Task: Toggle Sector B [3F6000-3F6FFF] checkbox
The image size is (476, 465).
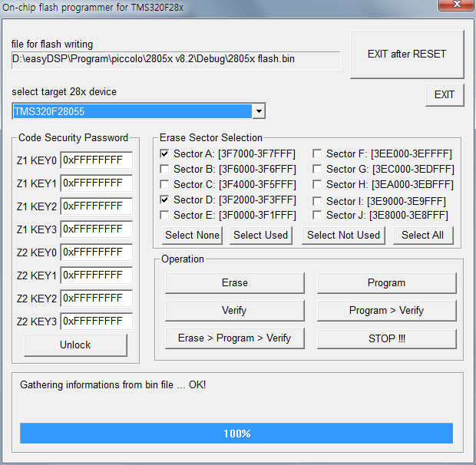Action: pos(164,169)
